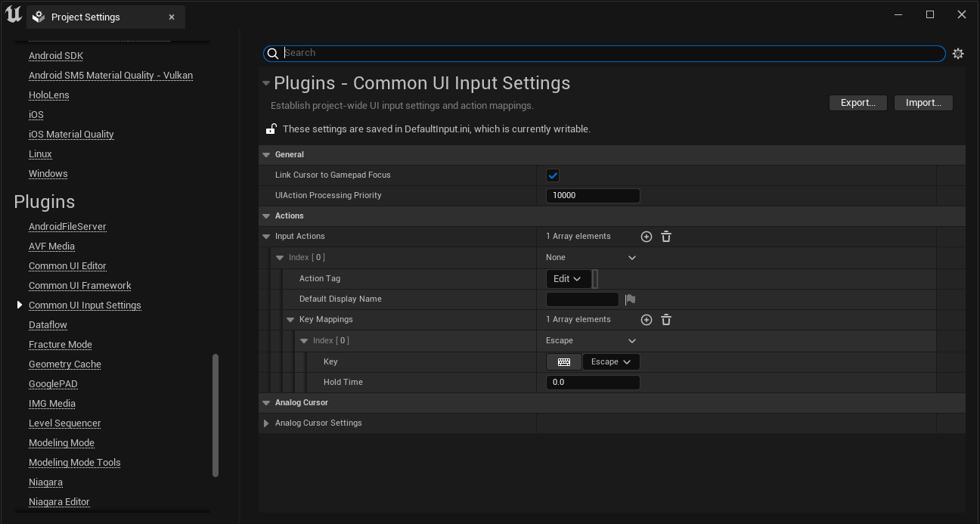Click the Default Display Name localization flag
980x524 pixels.
pos(630,299)
